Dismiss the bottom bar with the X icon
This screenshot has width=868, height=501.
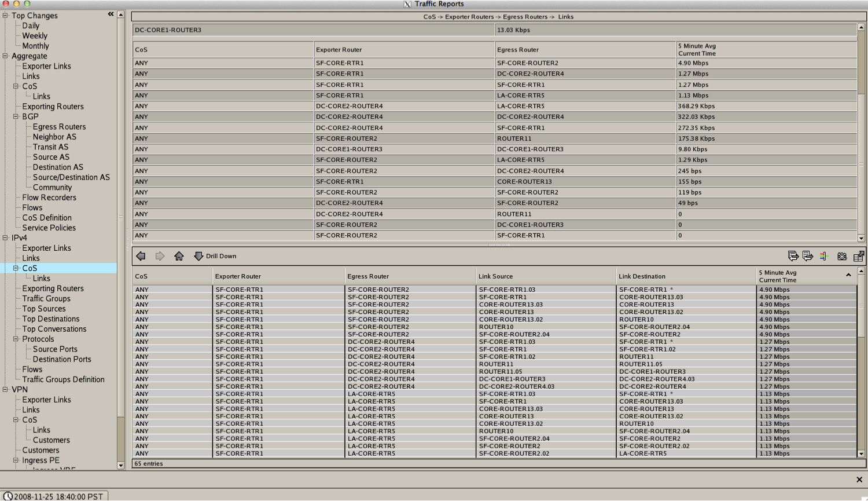pyautogui.click(x=859, y=480)
